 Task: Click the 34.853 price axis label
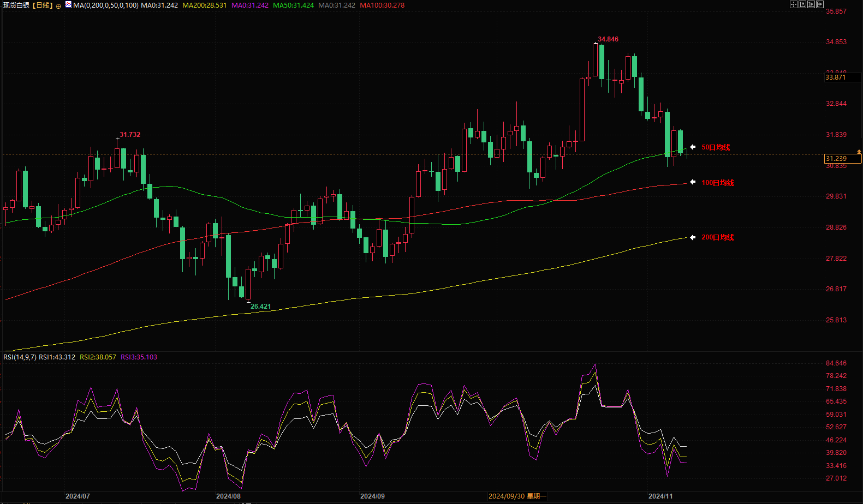[836, 42]
